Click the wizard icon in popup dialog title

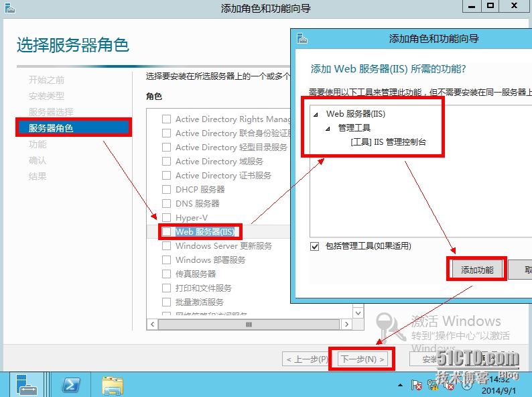tap(302, 38)
